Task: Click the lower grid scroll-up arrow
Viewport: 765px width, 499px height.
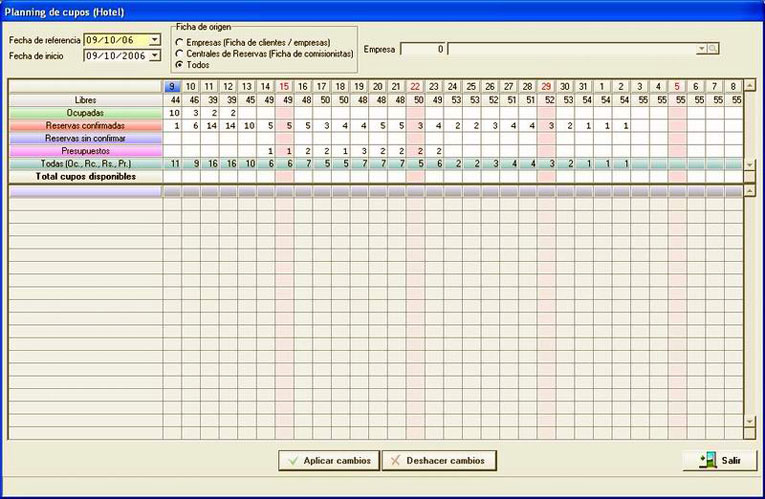Action: point(749,191)
